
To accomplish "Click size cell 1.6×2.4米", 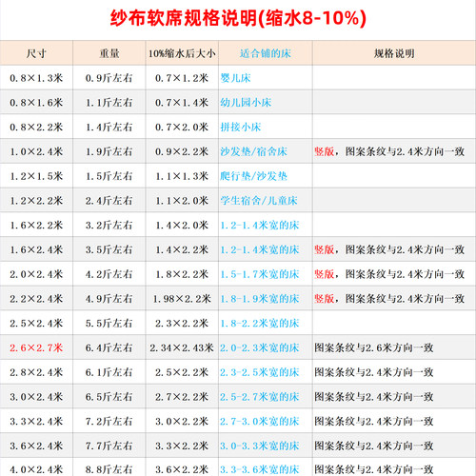I will (x=36, y=249).
